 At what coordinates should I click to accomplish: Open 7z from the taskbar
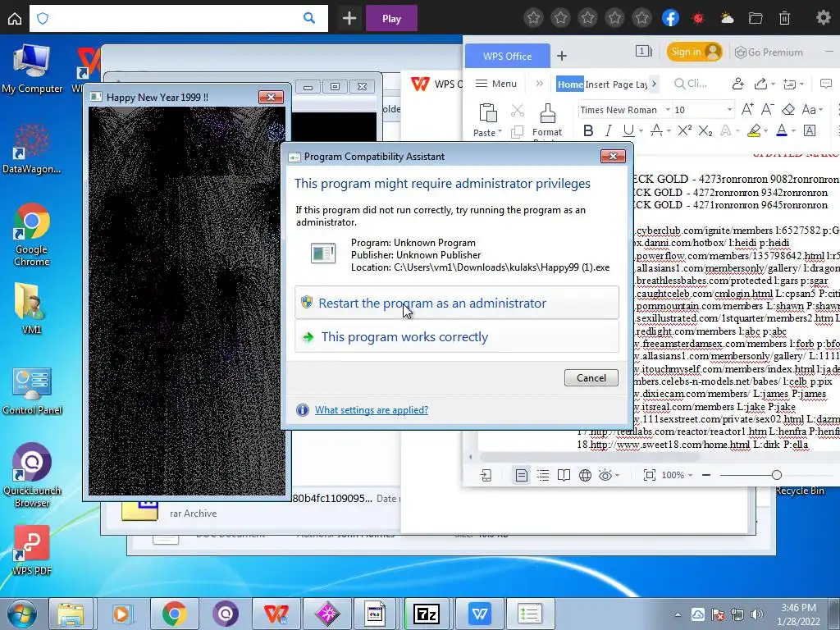(x=427, y=614)
